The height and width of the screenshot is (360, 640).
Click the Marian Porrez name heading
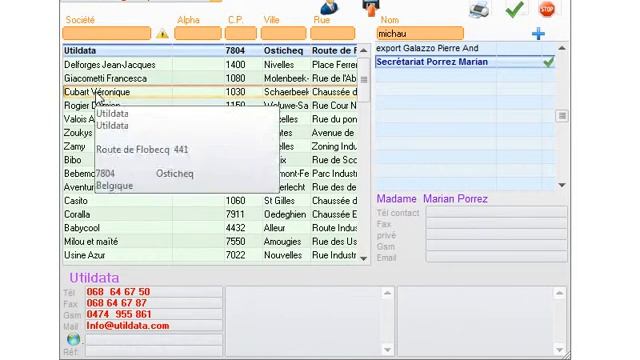(x=455, y=199)
